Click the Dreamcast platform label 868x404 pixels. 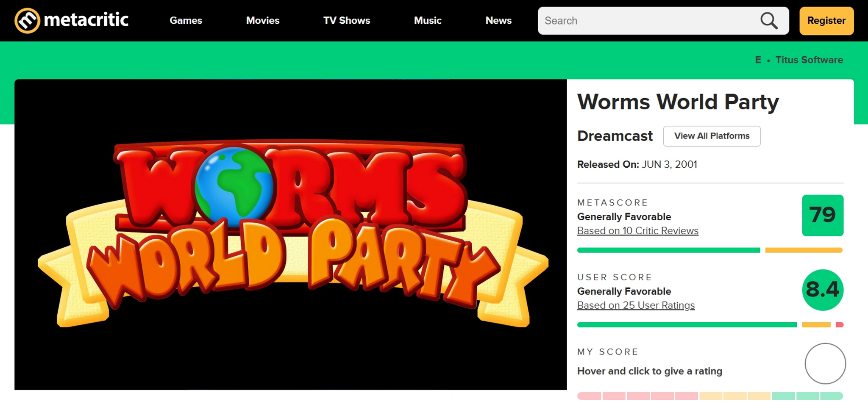615,136
